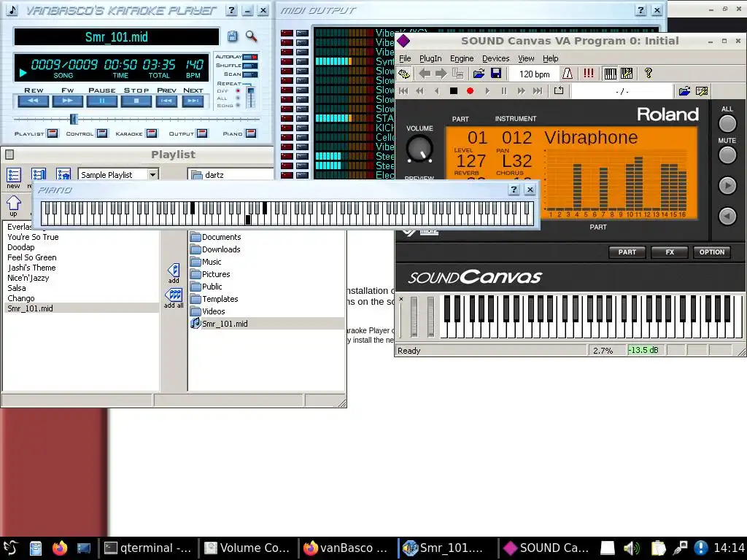Click the Pause button in the Karaoke Player
The height and width of the screenshot is (560, 747).
[102, 101]
